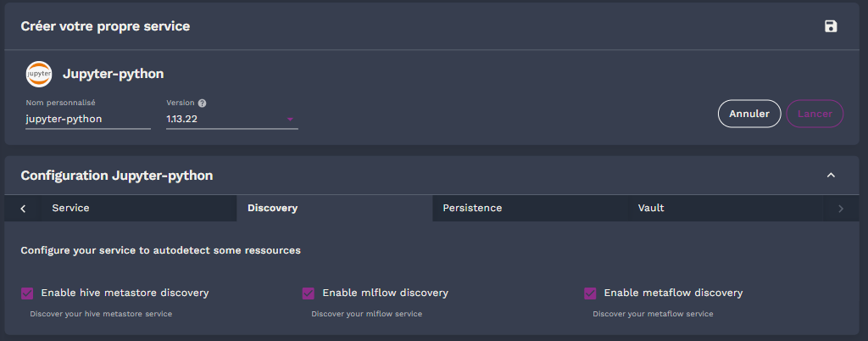868x341 pixels.
Task: Click the save configuration floppy icon
Action: tap(831, 26)
